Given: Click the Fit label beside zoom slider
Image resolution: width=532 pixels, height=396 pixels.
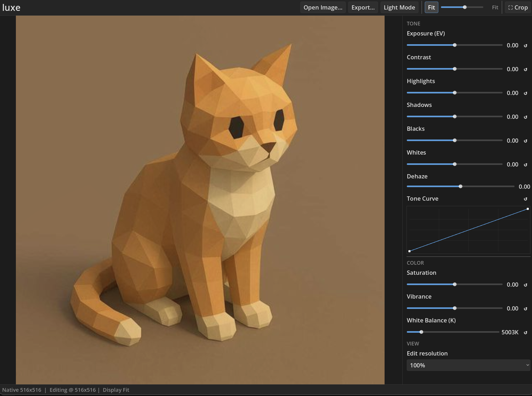Looking at the screenshot, I should point(495,7).
